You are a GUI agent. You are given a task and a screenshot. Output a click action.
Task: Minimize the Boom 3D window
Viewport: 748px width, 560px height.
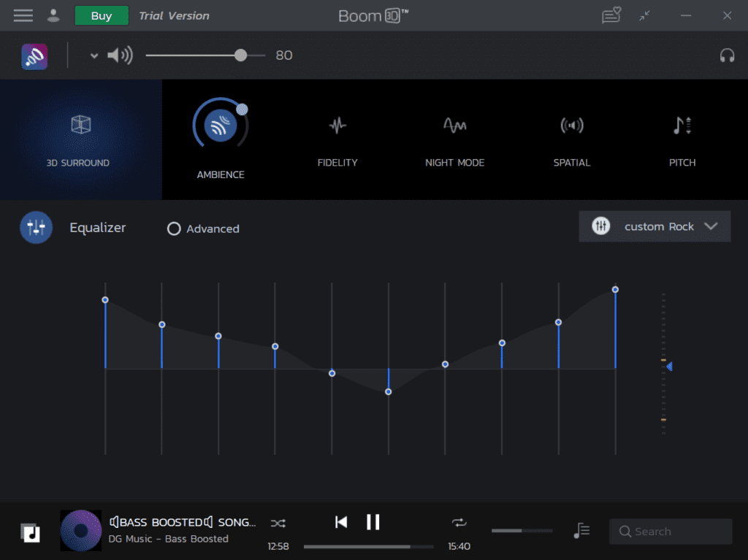686,16
